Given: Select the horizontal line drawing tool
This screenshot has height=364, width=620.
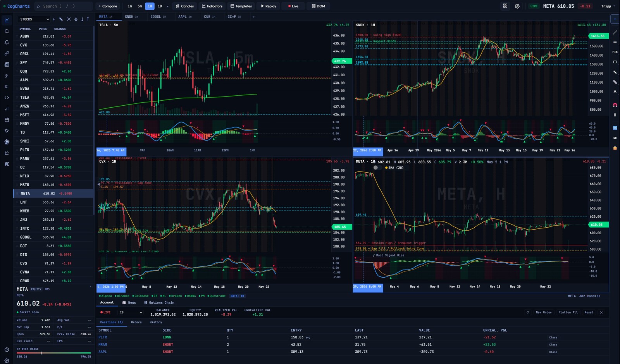Looking at the screenshot, I should point(615,42).
